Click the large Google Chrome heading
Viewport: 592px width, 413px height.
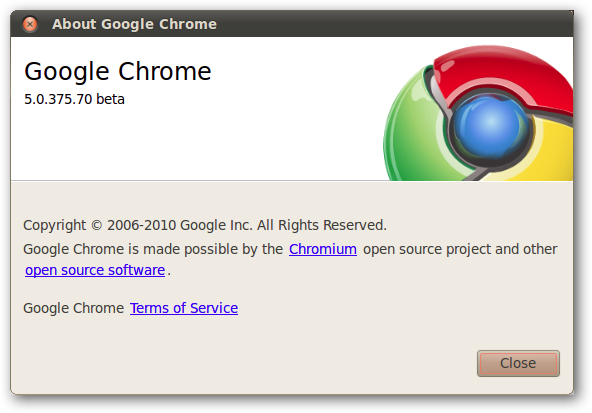[x=117, y=72]
